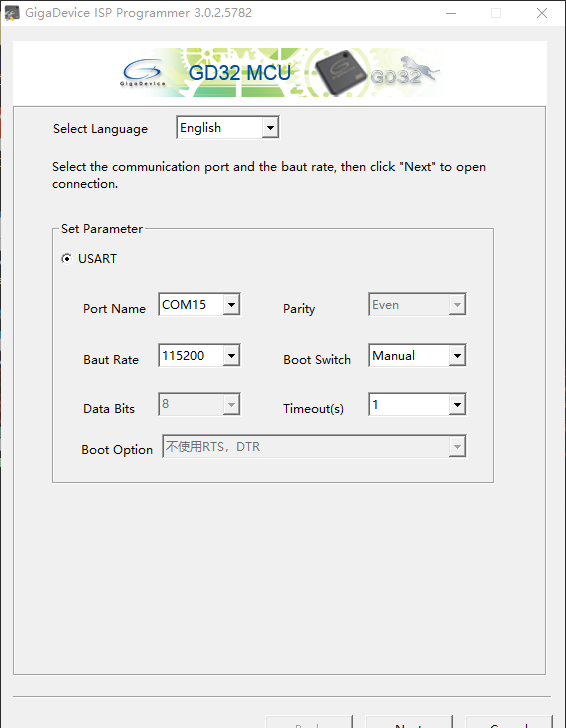Close the GigaDevice ISP Programmer window

pos(541,13)
